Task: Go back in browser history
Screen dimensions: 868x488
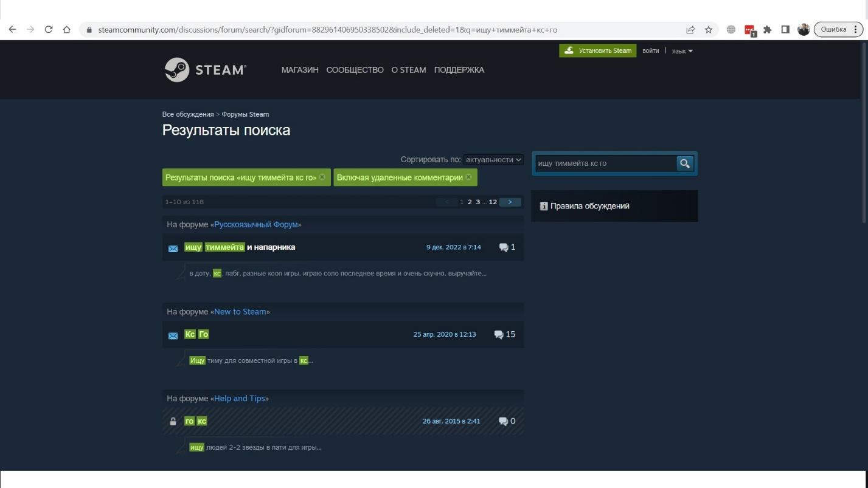Action: click(x=12, y=29)
